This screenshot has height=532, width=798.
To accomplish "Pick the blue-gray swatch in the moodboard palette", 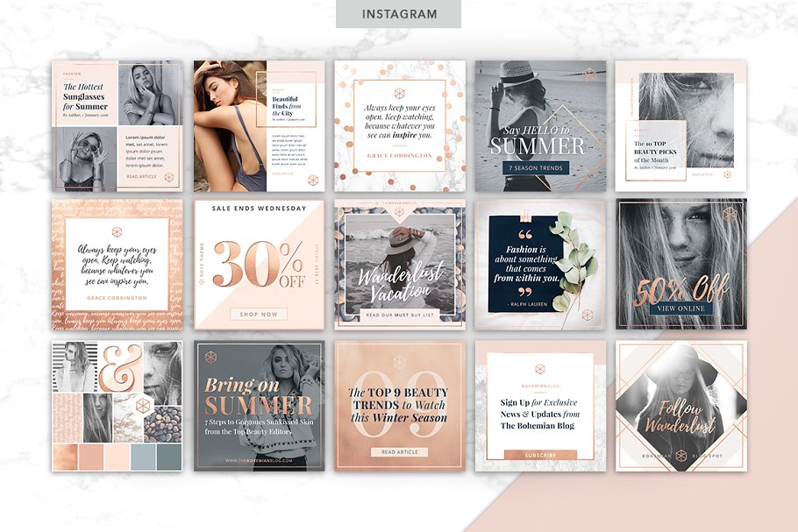I will (x=141, y=458).
